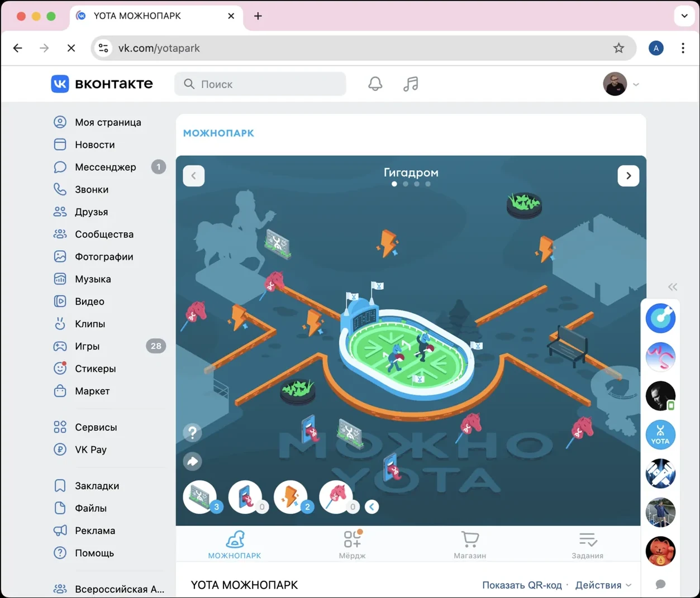700x598 pixels.
Task: Open the YOTA chat avatar in right sidebar
Action: pos(660,434)
